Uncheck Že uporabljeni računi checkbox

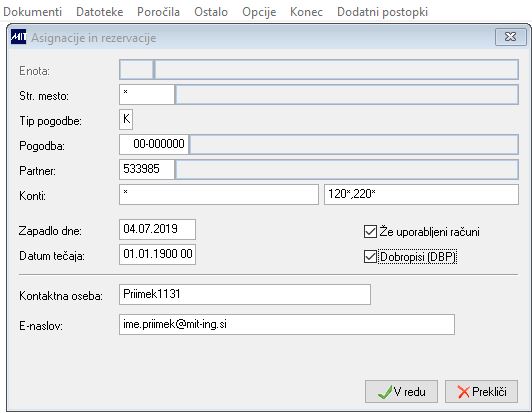370,232
